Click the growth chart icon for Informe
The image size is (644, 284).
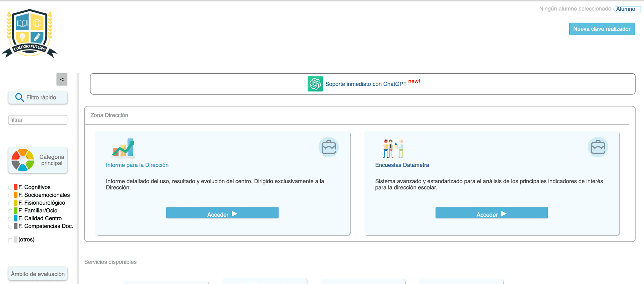tap(123, 148)
